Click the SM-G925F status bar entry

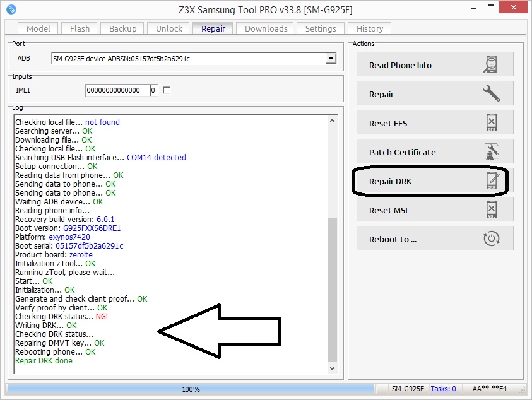click(x=408, y=389)
